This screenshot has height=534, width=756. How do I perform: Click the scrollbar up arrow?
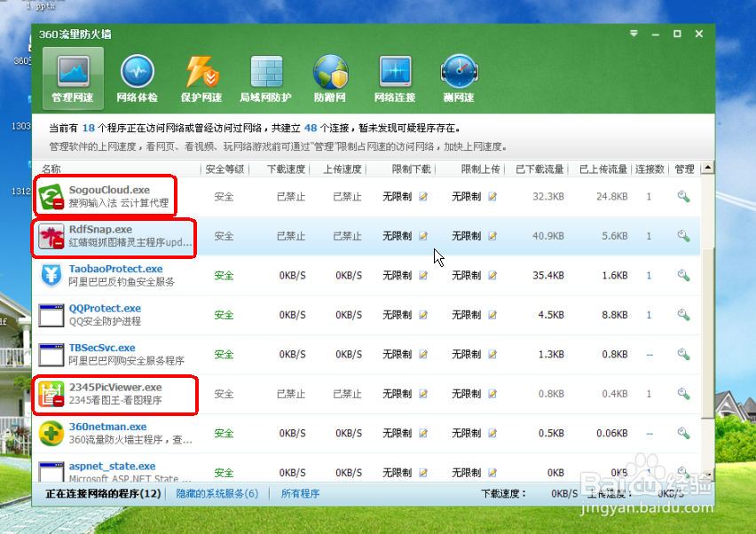pyautogui.click(x=707, y=168)
